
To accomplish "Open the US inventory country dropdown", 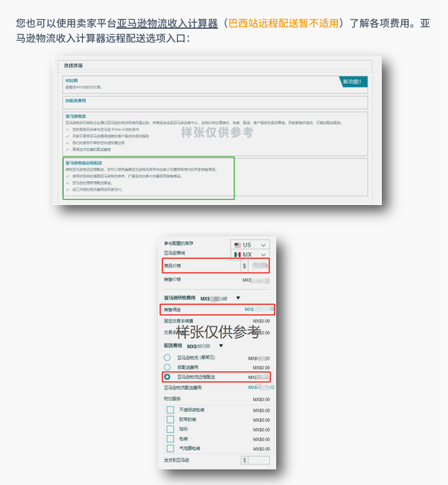I will [250, 244].
